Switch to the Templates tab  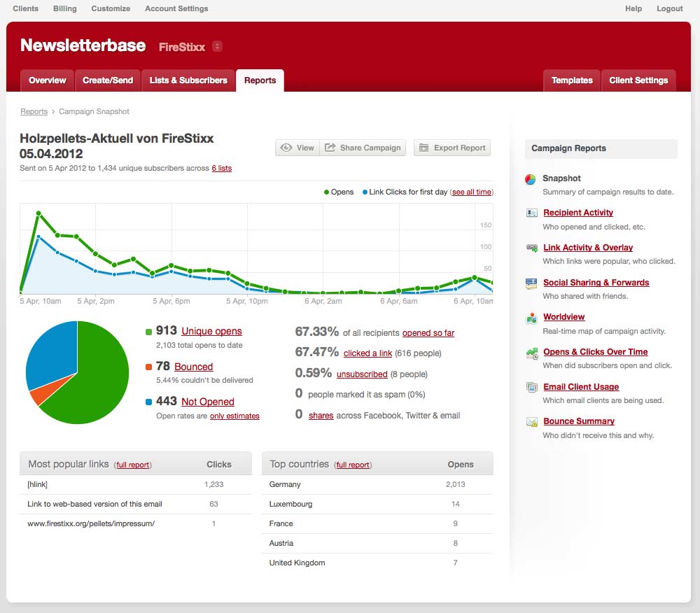click(x=572, y=80)
